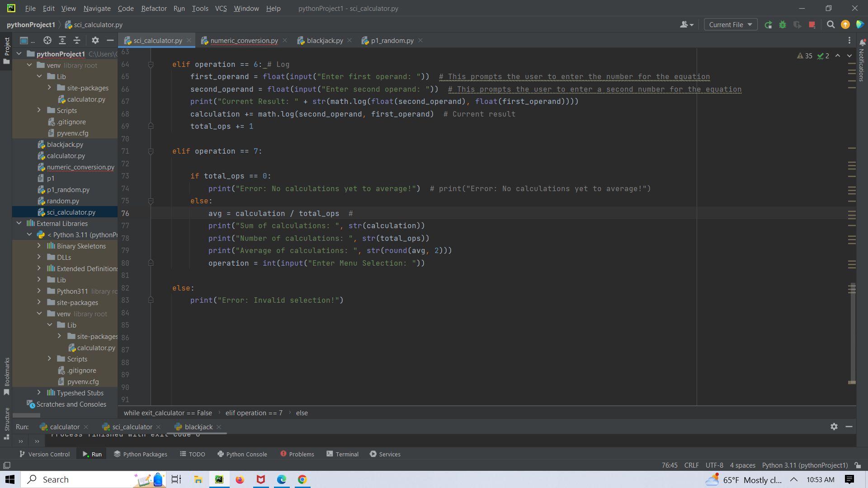
Task: Open the Version Control tool window
Action: [x=44, y=454]
